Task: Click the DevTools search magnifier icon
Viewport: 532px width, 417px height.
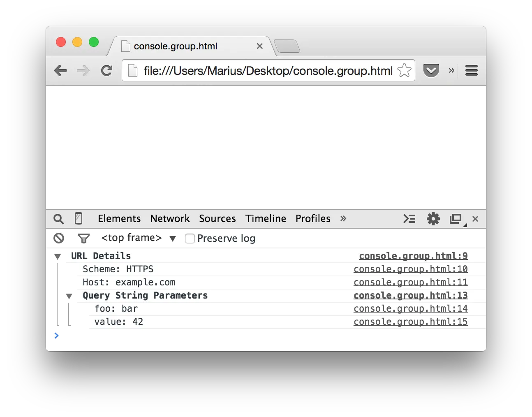Action: [x=59, y=219]
